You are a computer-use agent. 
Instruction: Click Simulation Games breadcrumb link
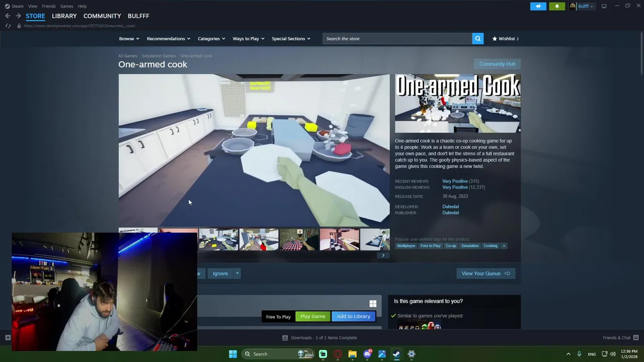point(158,56)
